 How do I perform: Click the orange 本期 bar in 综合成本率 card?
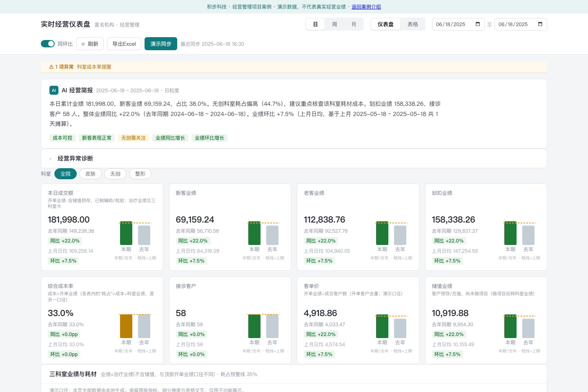tap(126, 326)
